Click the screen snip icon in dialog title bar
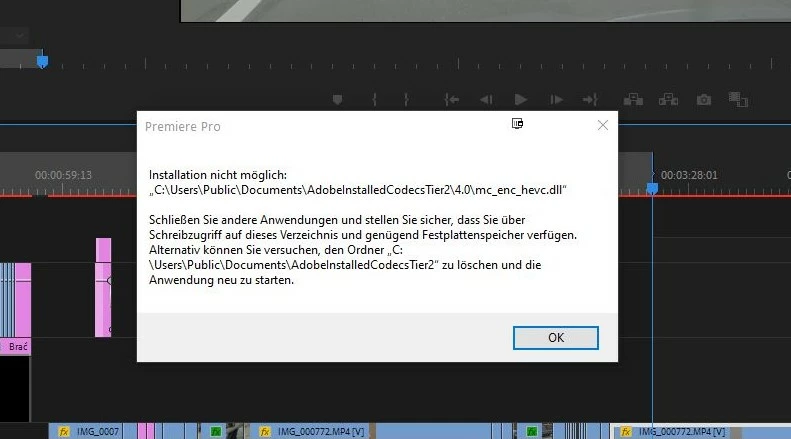The image size is (791, 439). 517,124
